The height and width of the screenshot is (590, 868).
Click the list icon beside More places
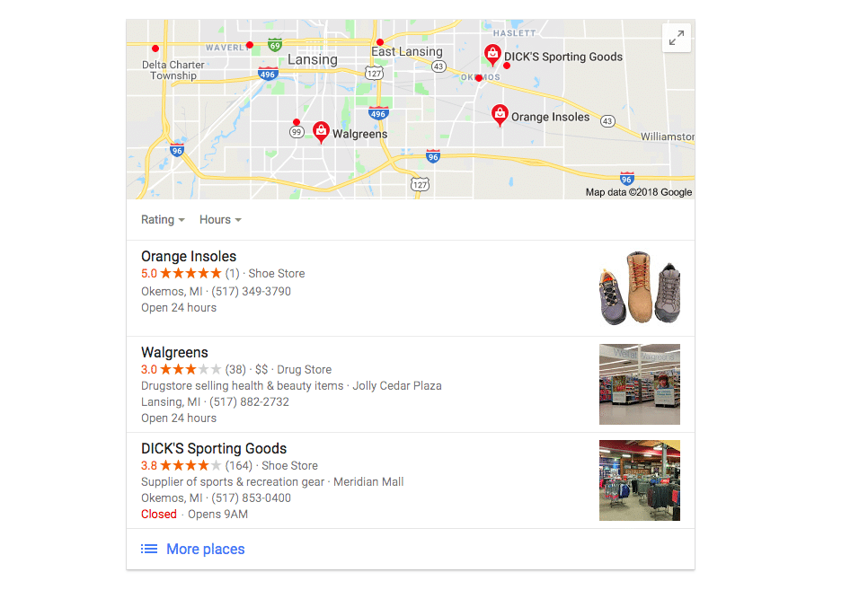(149, 549)
